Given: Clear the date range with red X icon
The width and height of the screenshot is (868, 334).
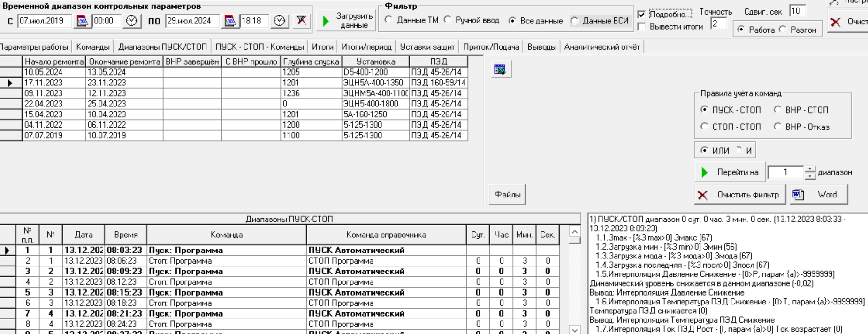Looking at the screenshot, I should tap(302, 21).
